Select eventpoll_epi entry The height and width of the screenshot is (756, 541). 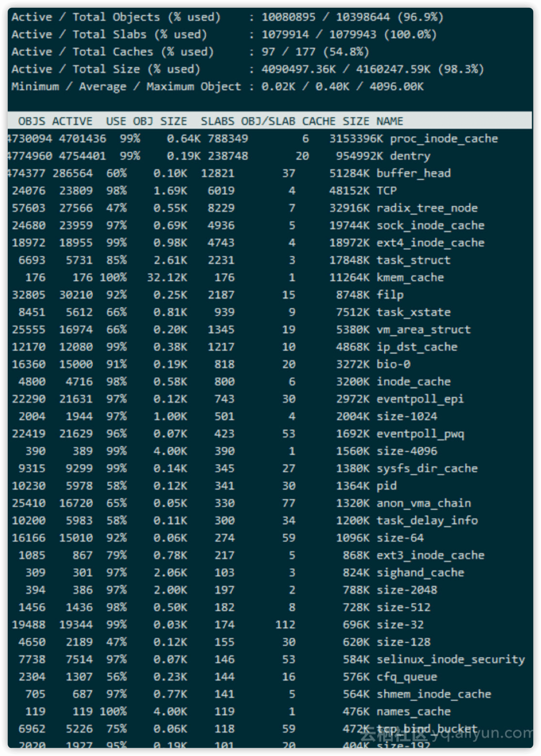click(420, 399)
